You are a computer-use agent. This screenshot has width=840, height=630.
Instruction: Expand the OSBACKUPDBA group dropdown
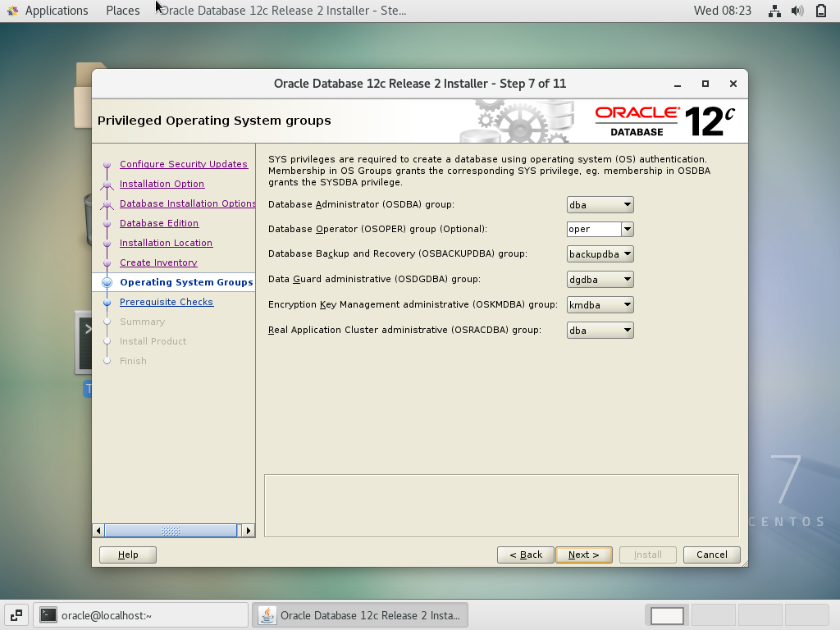(x=600, y=254)
